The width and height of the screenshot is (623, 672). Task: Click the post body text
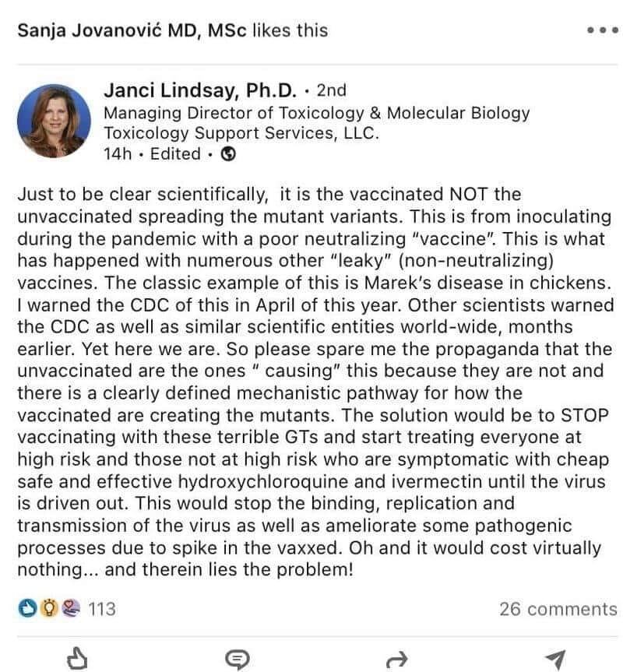[315, 382]
